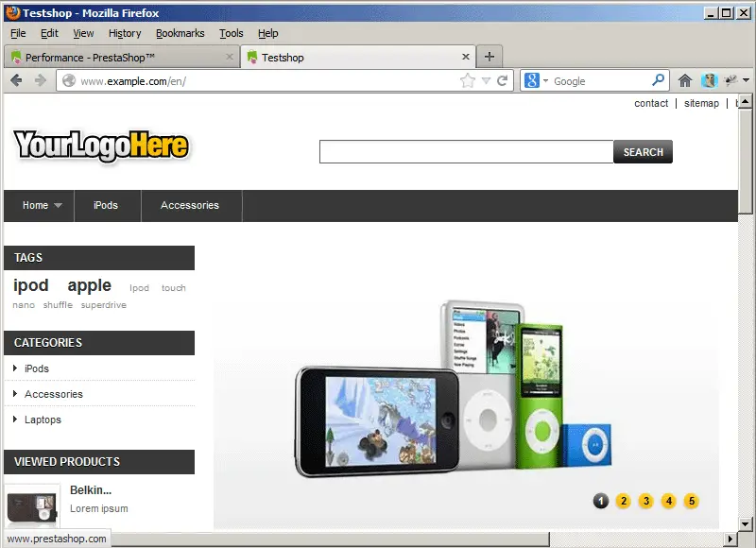Select slide 4 in the slider

pos(669,502)
